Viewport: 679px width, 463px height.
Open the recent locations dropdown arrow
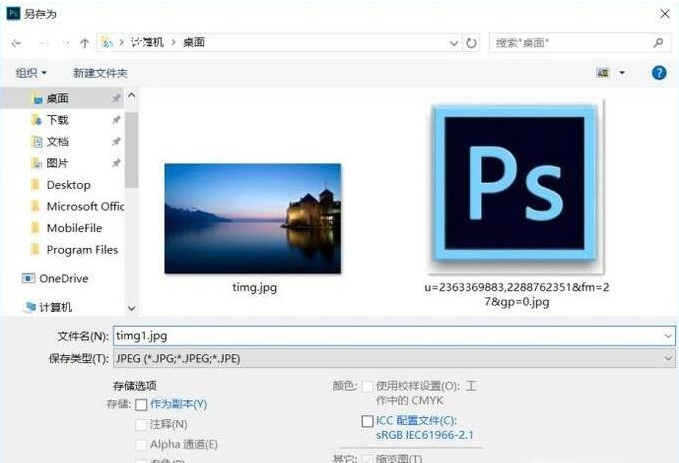click(x=66, y=43)
